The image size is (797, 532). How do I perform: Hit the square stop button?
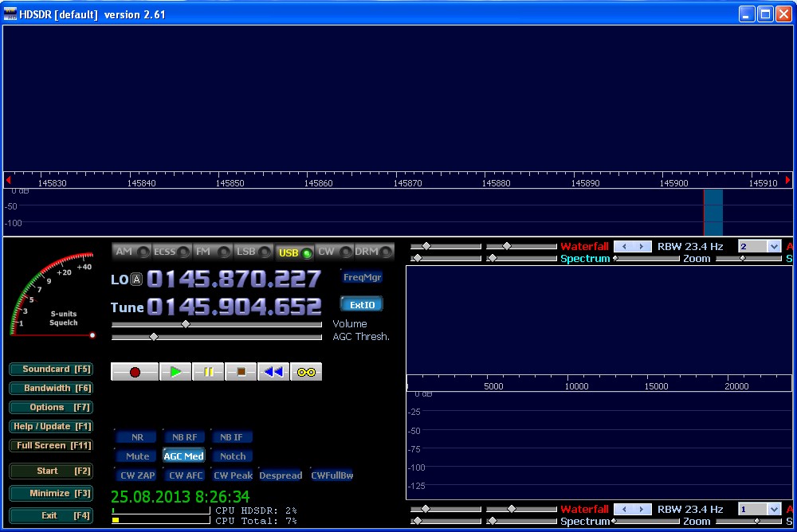point(241,372)
